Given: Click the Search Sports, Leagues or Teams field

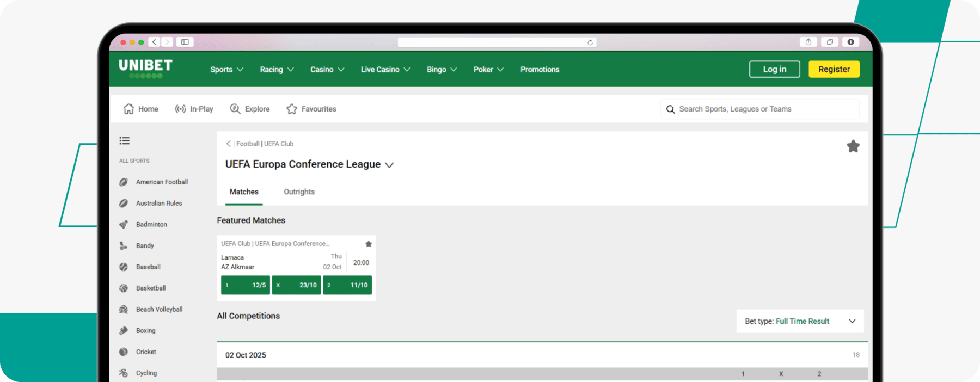Looking at the screenshot, I should (759, 109).
